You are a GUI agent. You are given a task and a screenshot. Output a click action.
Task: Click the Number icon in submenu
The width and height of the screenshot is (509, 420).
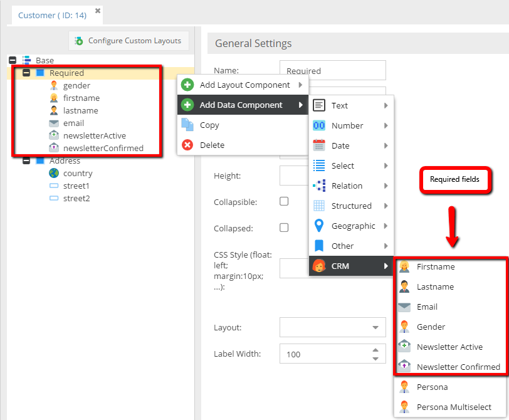tap(319, 125)
